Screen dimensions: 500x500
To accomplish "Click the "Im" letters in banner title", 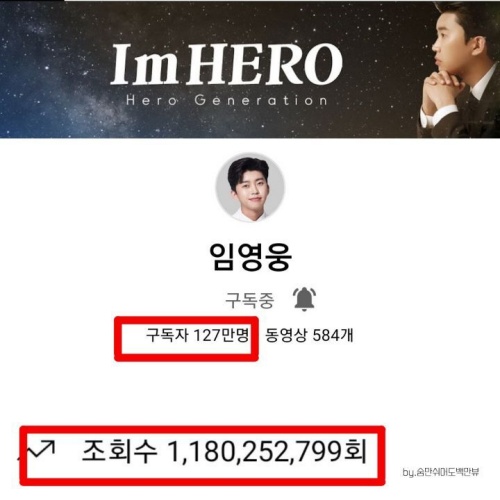I will [146, 65].
